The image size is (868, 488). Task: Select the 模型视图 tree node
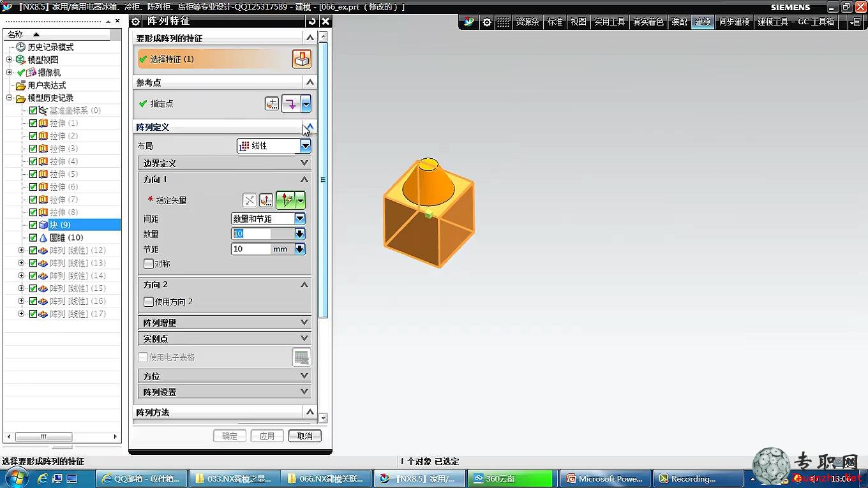coord(37,60)
